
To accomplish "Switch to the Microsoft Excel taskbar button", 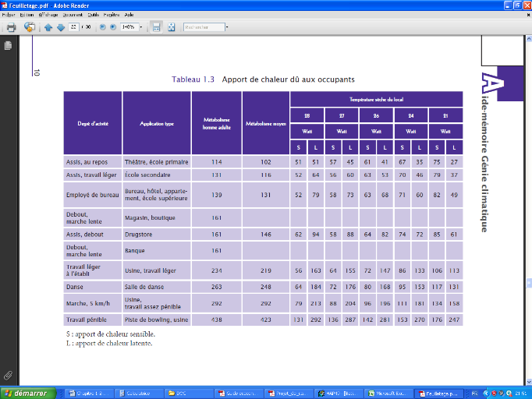I will click(389, 394).
